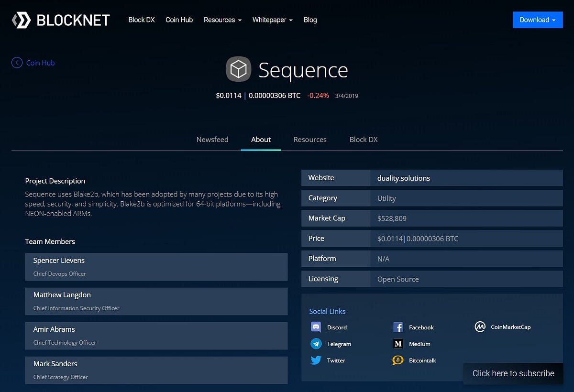Select the About tab
This screenshot has width=574, height=392.
pyautogui.click(x=261, y=140)
